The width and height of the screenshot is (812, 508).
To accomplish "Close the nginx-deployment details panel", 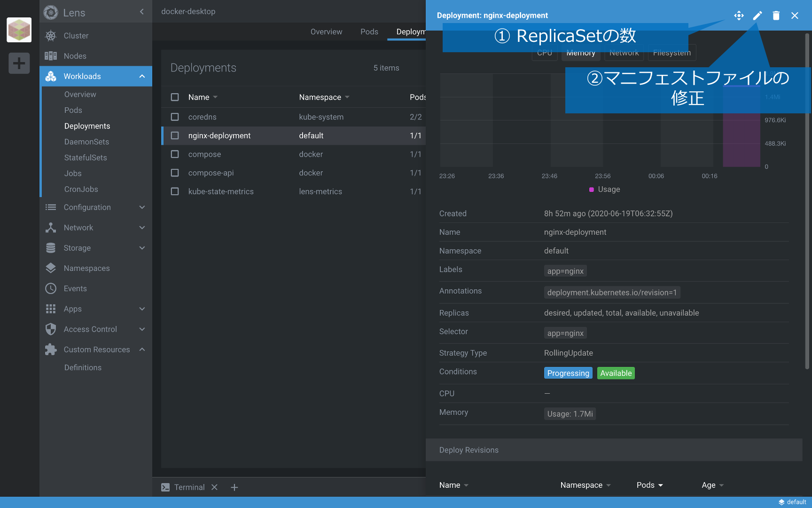I will pyautogui.click(x=795, y=16).
